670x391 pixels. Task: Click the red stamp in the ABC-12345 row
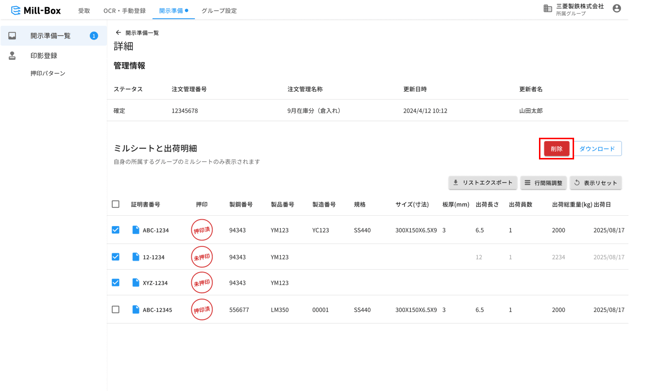[202, 309]
